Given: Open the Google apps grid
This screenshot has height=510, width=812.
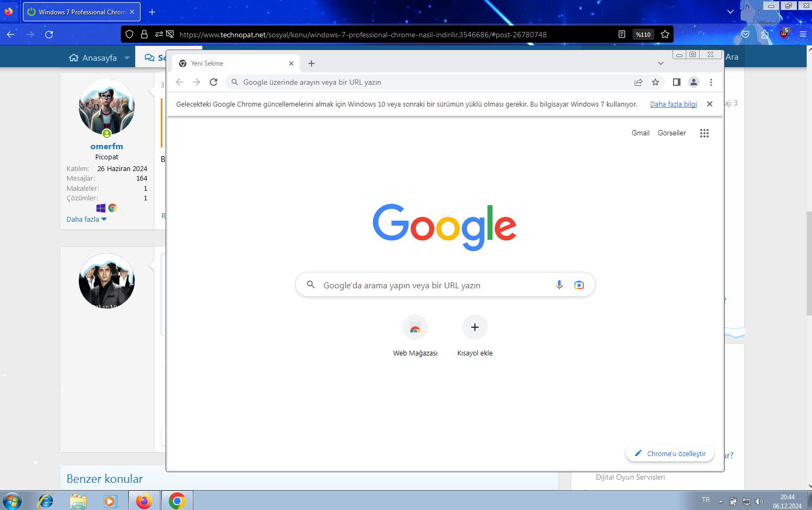Looking at the screenshot, I should coord(704,133).
